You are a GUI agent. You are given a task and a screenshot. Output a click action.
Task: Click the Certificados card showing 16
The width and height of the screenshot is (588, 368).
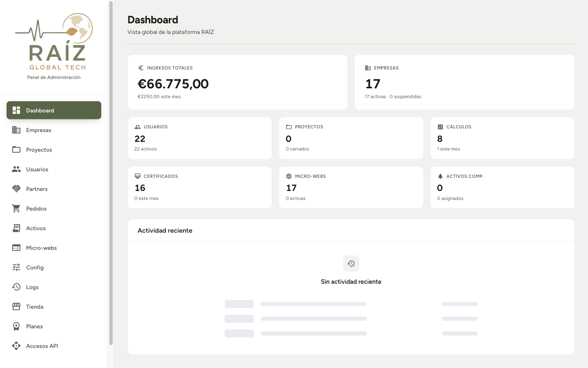coord(200,187)
